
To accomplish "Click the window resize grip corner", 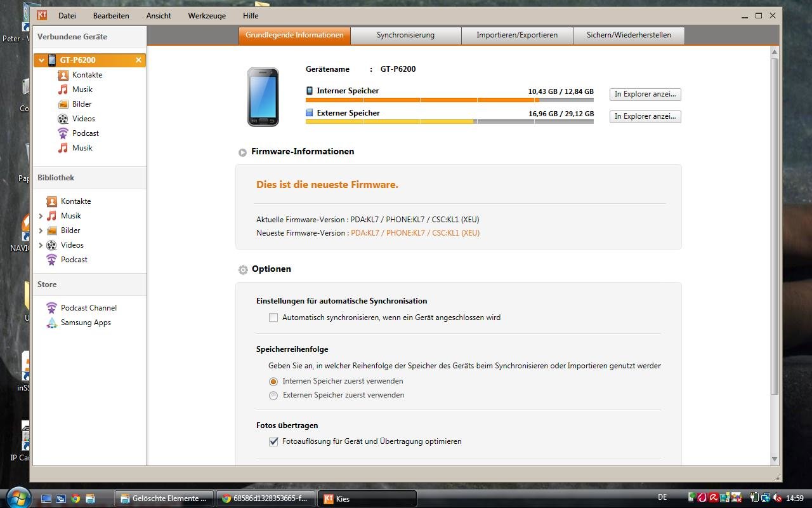I will pos(778,478).
